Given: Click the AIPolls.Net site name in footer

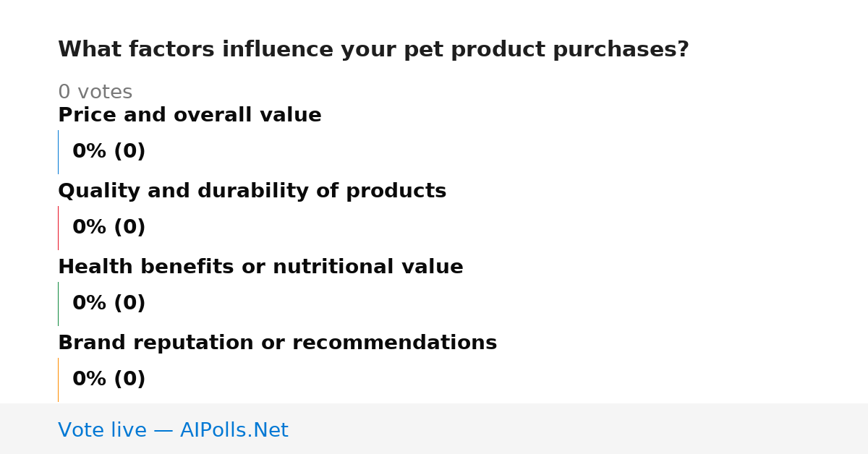Looking at the screenshot, I should tap(234, 431).
